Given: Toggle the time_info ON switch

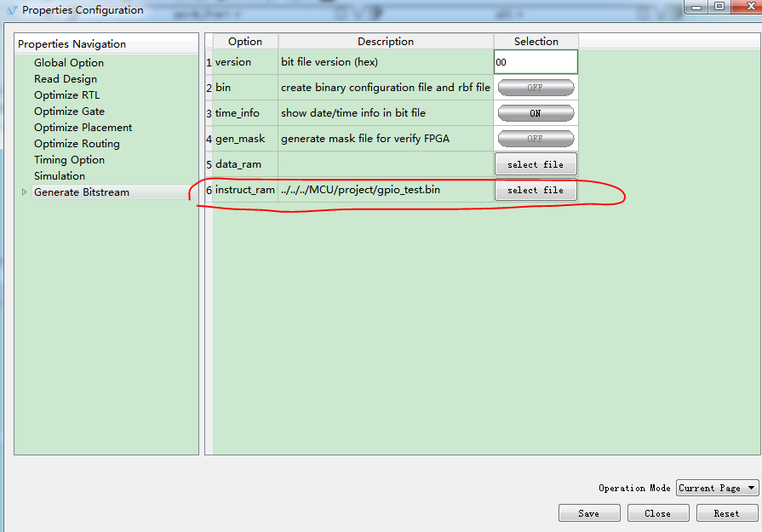Looking at the screenshot, I should pyautogui.click(x=536, y=113).
